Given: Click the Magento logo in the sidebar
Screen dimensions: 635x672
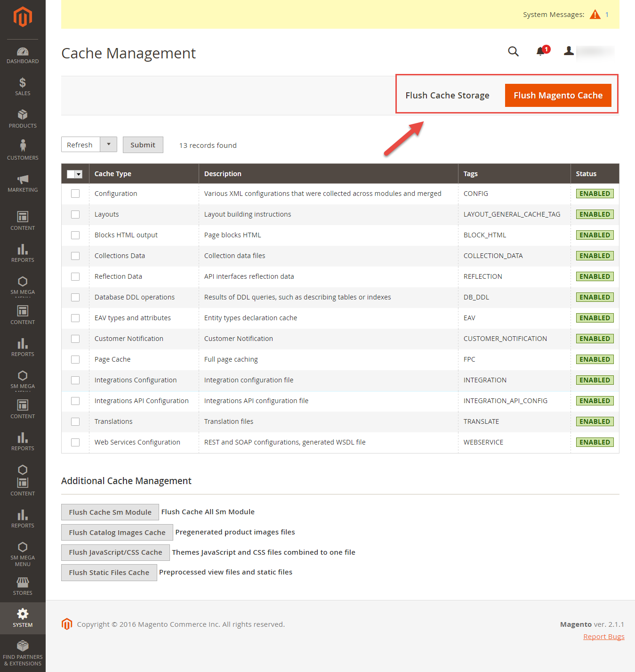Looking at the screenshot, I should coord(23,17).
